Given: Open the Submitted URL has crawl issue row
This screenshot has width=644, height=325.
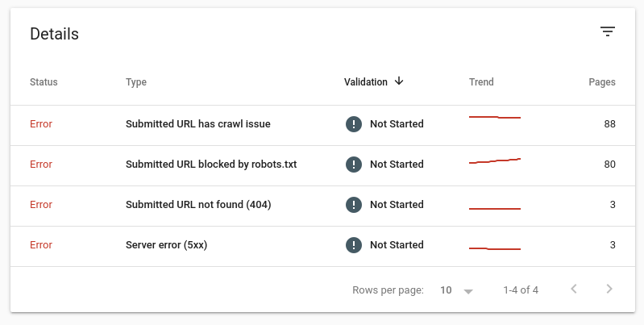Looking at the screenshot, I should point(198,124).
